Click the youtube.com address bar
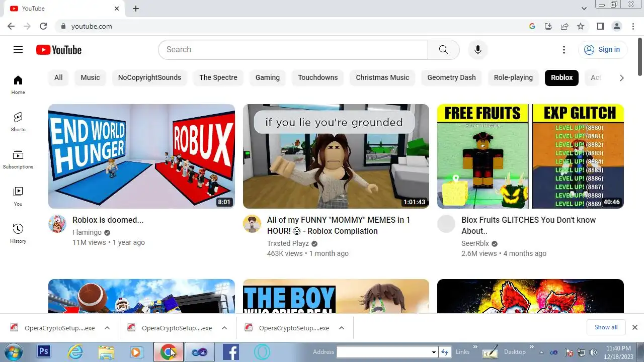Image resolution: width=644 pixels, height=362 pixels. point(292,26)
